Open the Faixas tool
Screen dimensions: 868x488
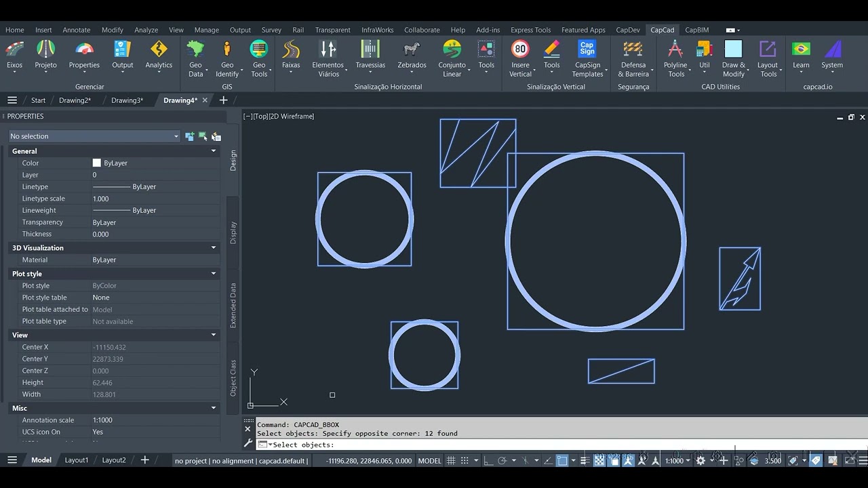coord(291,56)
